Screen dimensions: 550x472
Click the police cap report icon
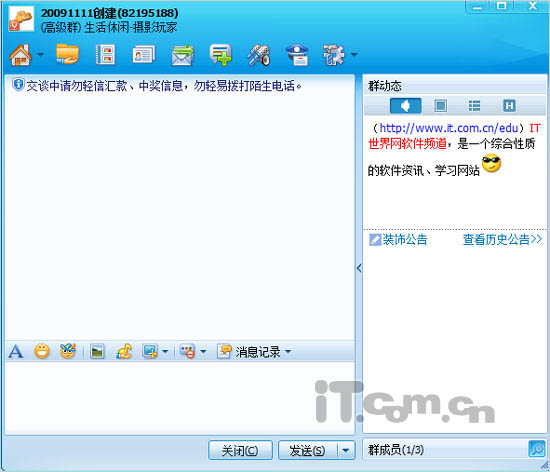(x=297, y=55)
